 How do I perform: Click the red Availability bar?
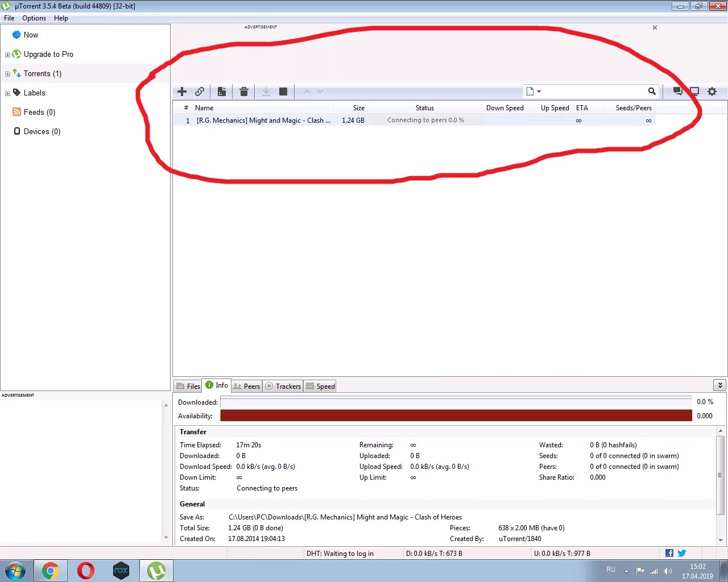pyautogui.click(x=456, y=415)
